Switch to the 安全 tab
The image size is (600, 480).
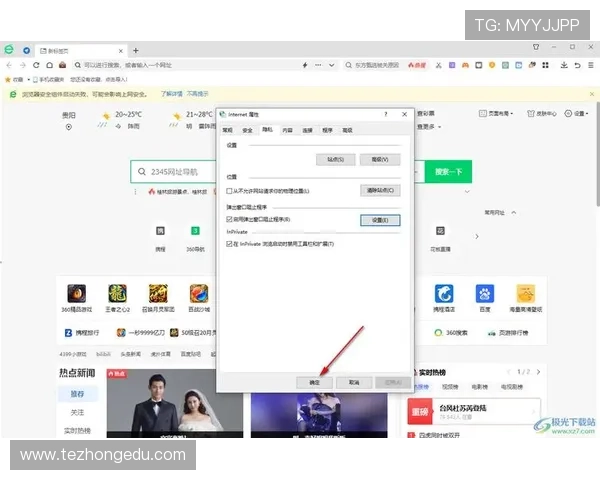[x=248, y=130]
